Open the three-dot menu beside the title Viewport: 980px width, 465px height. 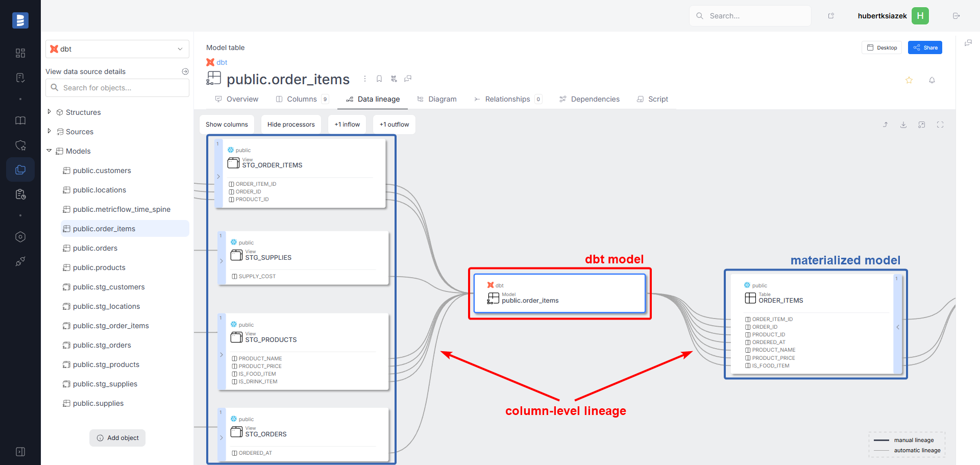pos(364,79)
